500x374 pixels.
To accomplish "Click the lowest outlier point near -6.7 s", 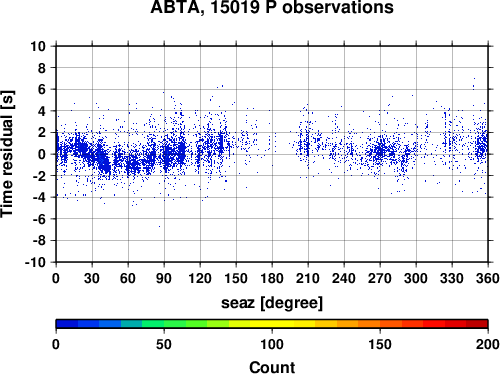I will 159,226.
